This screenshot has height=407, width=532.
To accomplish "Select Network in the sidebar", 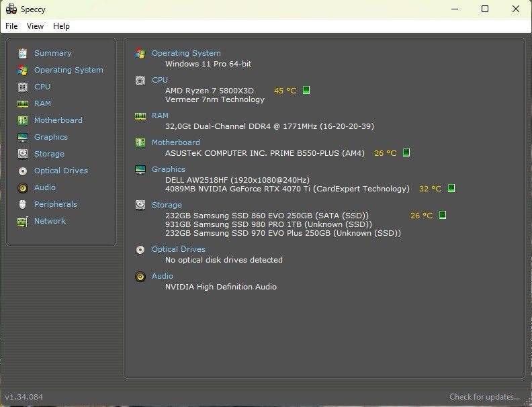I will (x=50, y=221).
